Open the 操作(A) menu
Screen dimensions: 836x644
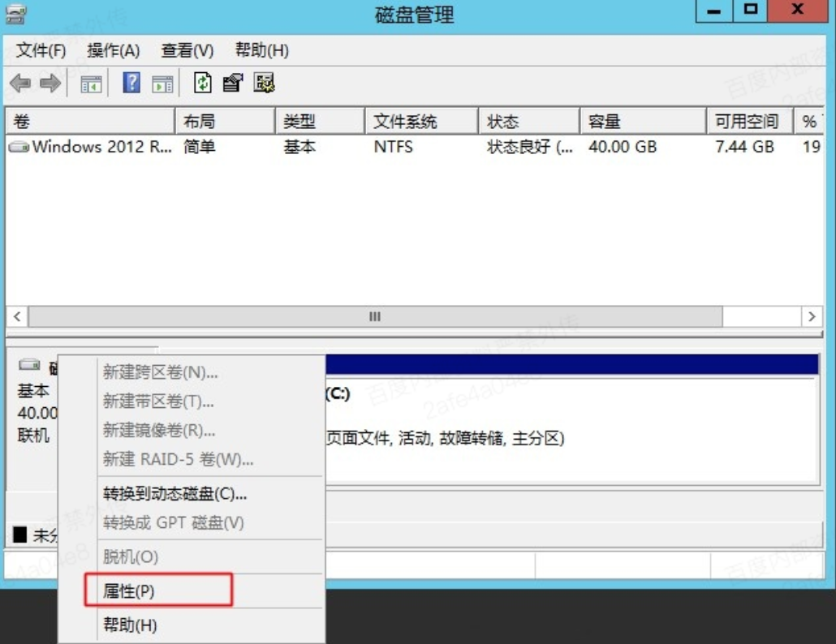pos(114,50)
